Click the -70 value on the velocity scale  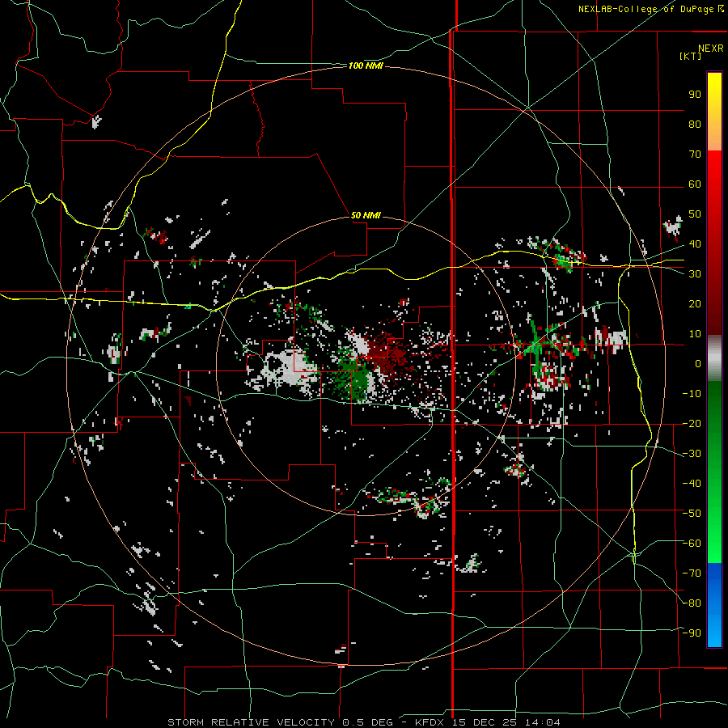(692, 574)
